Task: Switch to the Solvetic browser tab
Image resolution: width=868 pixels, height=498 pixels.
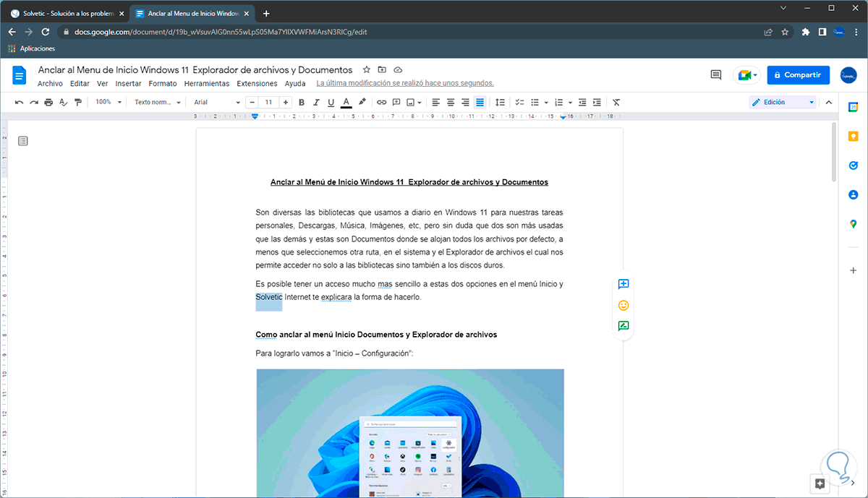Action: [67, 13]
